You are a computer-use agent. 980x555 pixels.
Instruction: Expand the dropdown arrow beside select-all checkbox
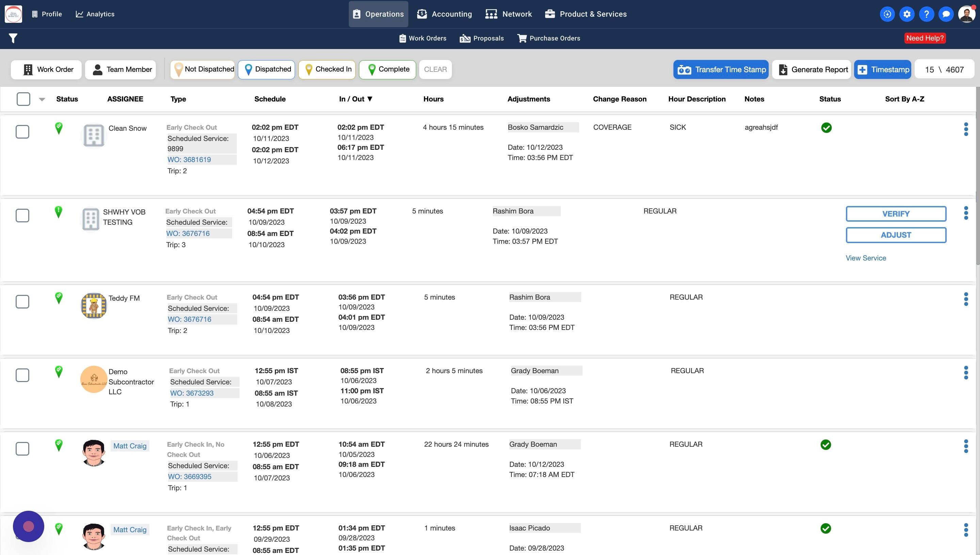pyautogui.click(x=42, y=99)
